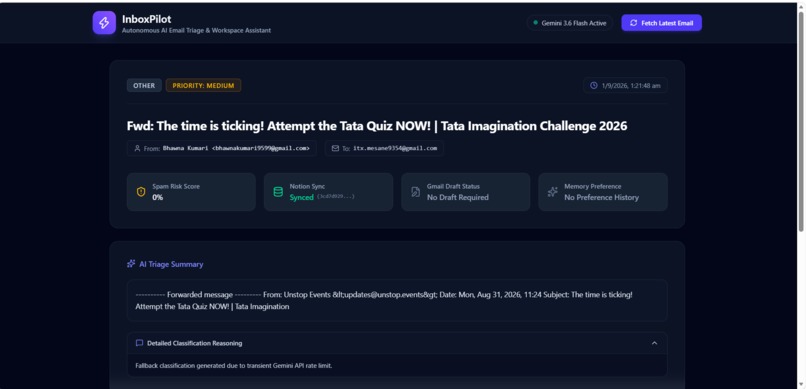Click the Gemini 3.6 Flash Active status badge
This screenshot has height=389, width=806.
(570, 23)
